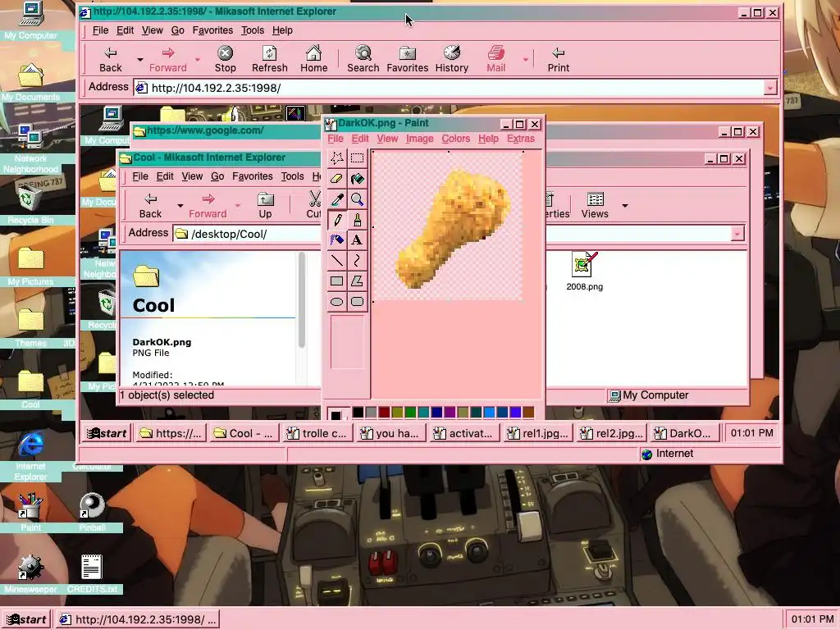Open the Image menu in Paint

(419, 139)
